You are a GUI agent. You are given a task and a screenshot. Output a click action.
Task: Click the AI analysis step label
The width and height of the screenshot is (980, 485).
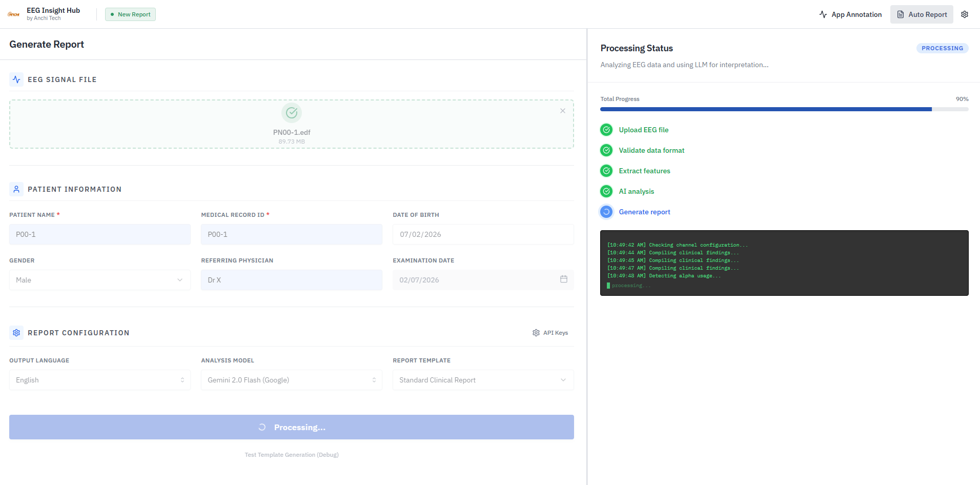tap(636, 191)
